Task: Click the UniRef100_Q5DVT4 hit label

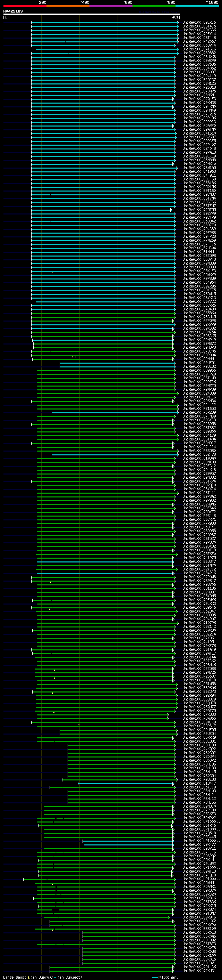Action: click(x=199, y=45)
